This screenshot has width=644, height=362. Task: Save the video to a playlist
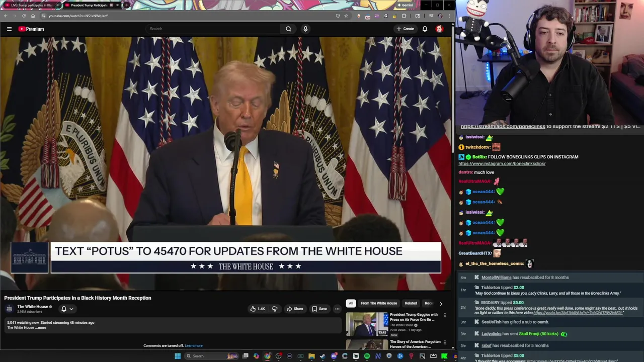click(x=319, y=309)
